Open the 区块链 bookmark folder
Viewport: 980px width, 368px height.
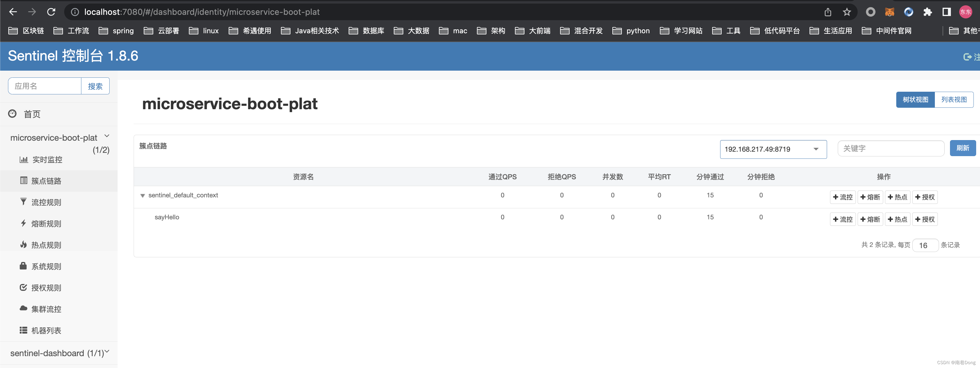pos(26,31)
